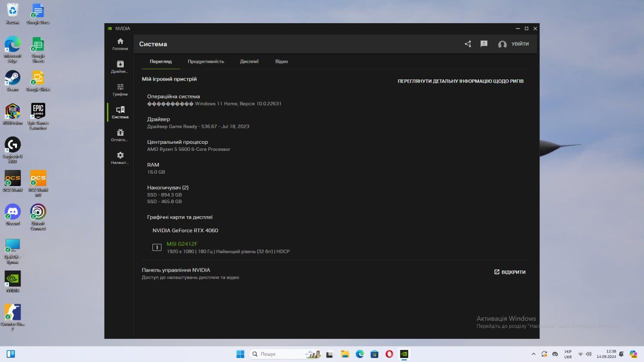644x362 pixels.
Task: Switch to the Перегляд tab
Action: (160, 61)
